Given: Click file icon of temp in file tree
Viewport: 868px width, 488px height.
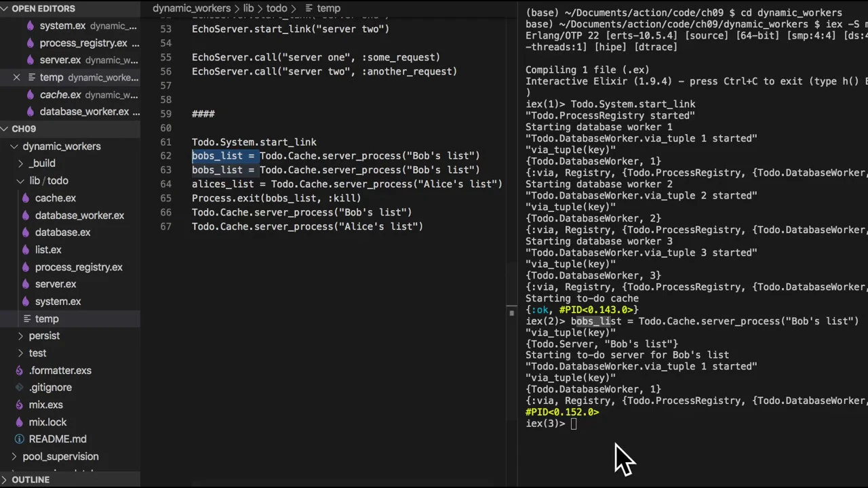Looking at the screenshot, I should tap(26, 319).
